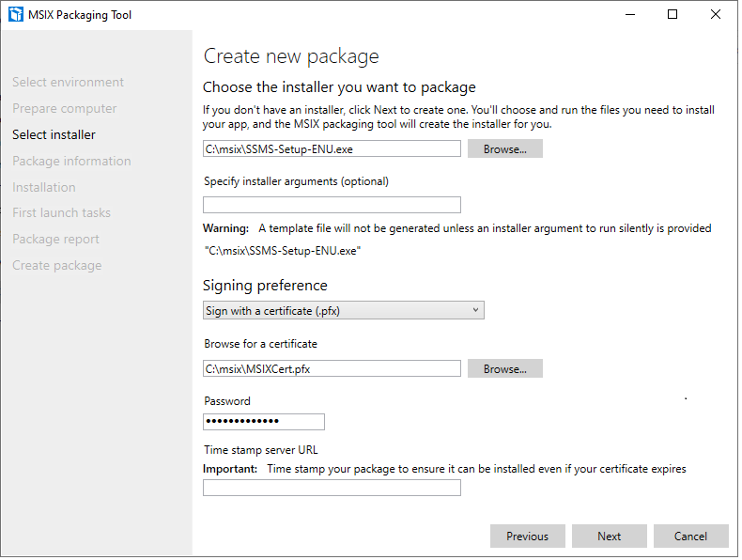Image resolution: width=742 pixels, height=560 pixels.
Task: Select the Prepare computer step
Action: coord(65,109)
